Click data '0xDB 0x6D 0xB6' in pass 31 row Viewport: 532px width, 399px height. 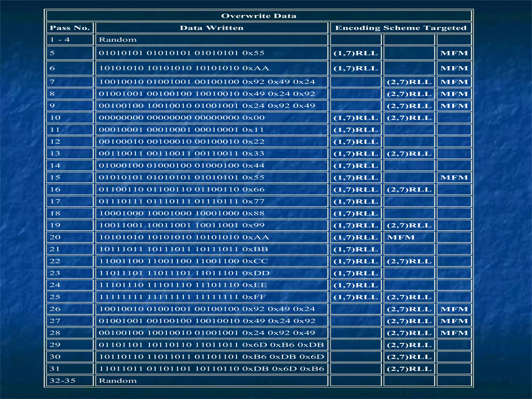tap(283, 369)
